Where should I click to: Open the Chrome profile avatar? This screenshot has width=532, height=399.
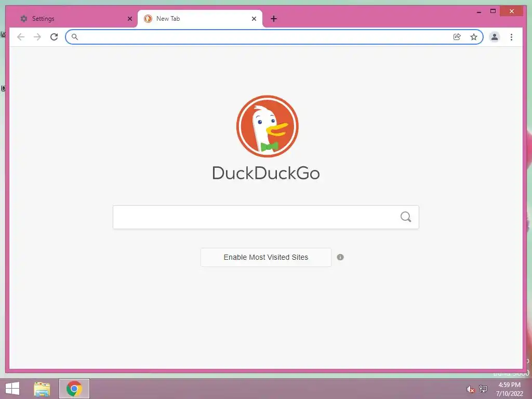click(x=495, y=37)
